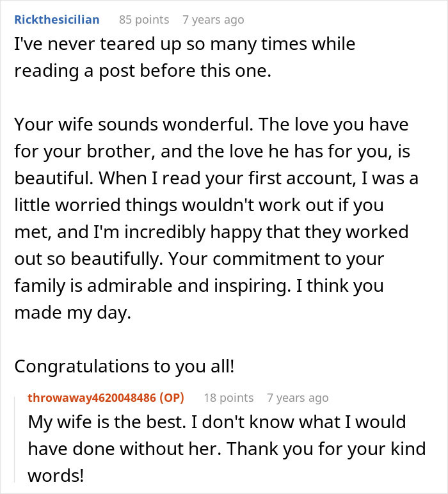Click the (OP) badge beside throwaway4620048486
Image resolution: width=448 pixels, height=494 pixels.
172,397
